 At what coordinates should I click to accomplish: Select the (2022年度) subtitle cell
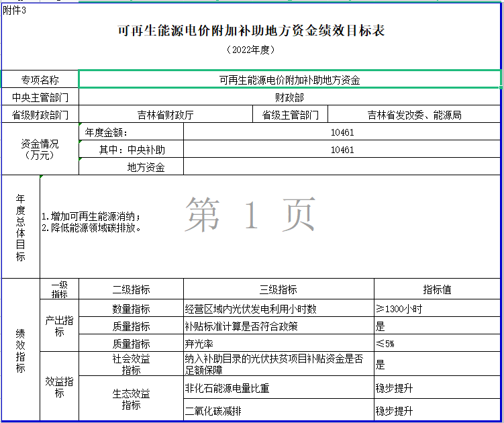point(251,50)
